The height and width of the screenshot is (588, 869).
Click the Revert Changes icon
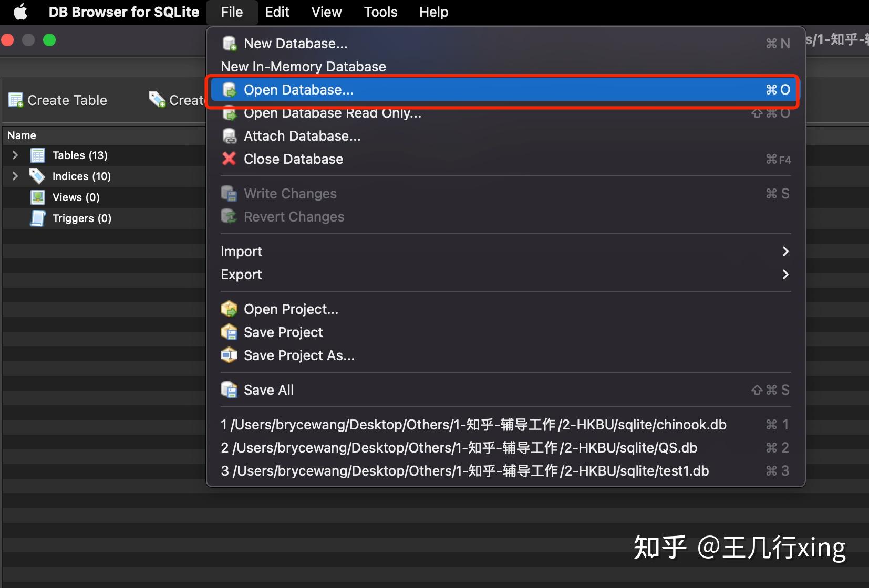point(229,216)
